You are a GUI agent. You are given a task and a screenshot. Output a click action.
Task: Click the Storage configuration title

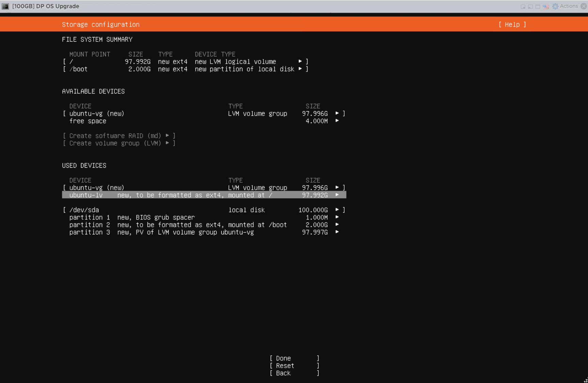point(101,24)
